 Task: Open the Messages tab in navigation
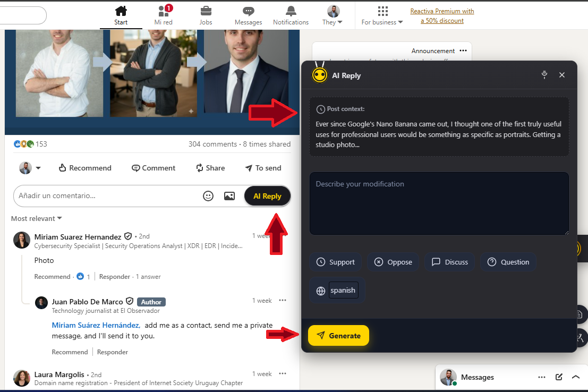248,16
